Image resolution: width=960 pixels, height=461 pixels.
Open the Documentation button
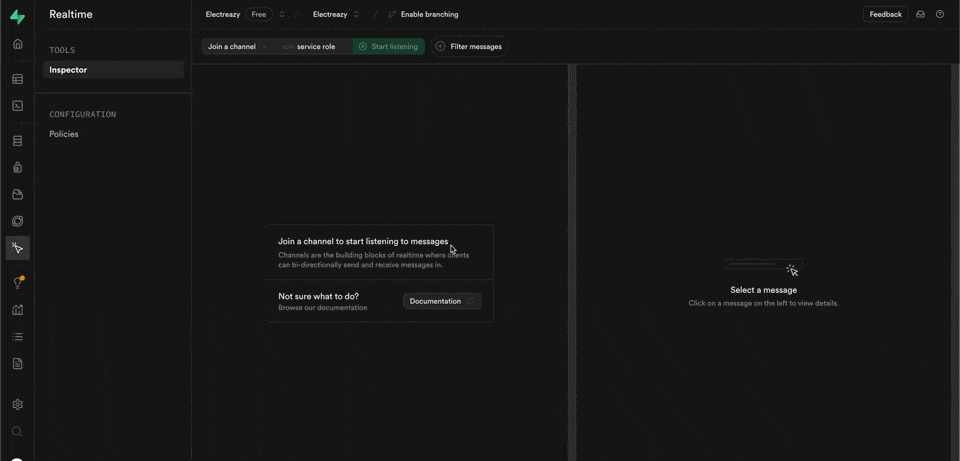click(442, 301)
